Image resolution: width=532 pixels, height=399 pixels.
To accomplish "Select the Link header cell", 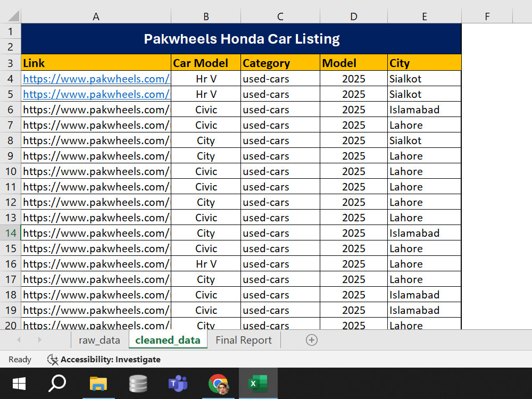I will 96,63.
